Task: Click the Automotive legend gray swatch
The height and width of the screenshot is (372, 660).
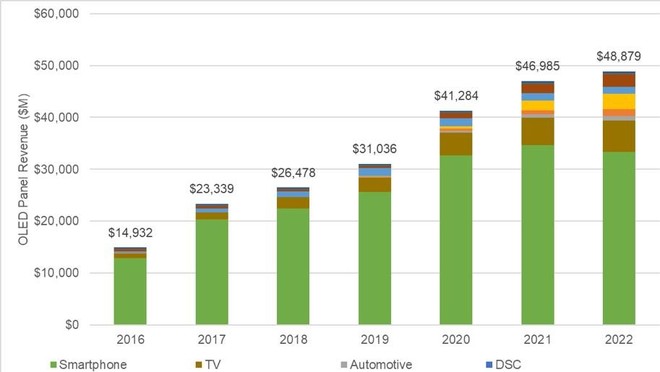Action: (x=344, y=364)
